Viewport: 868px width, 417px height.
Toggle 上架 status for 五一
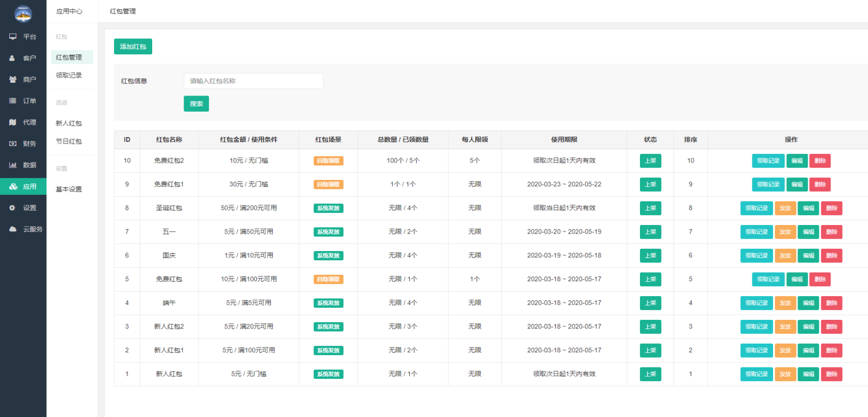(650, 232)
